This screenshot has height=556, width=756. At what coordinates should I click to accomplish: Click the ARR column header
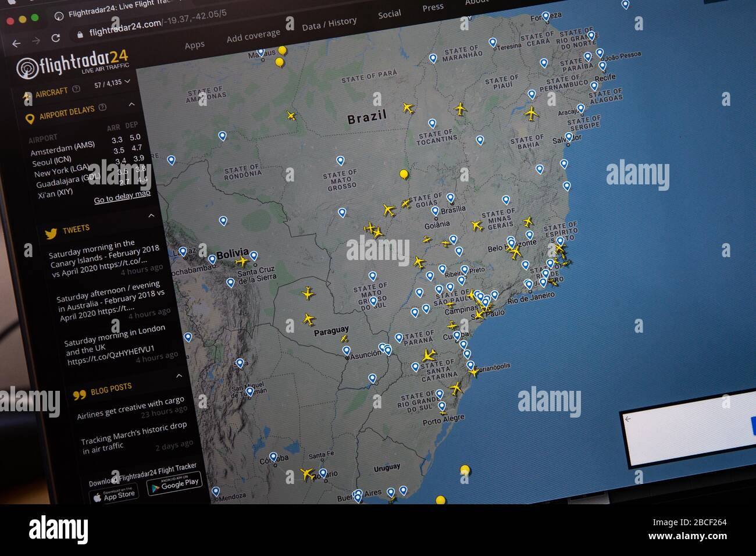pos(113,127)
